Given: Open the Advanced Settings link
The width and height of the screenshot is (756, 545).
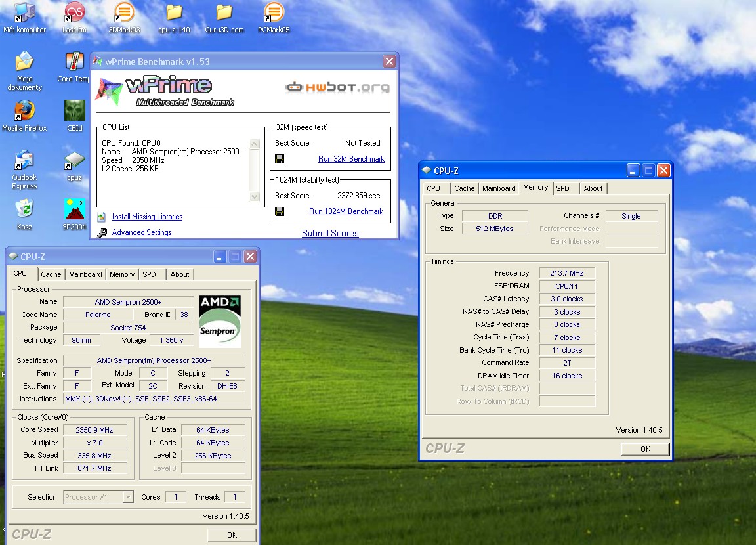Looking at the screenshot, I should pyautogui.click(x=142, y=232).
